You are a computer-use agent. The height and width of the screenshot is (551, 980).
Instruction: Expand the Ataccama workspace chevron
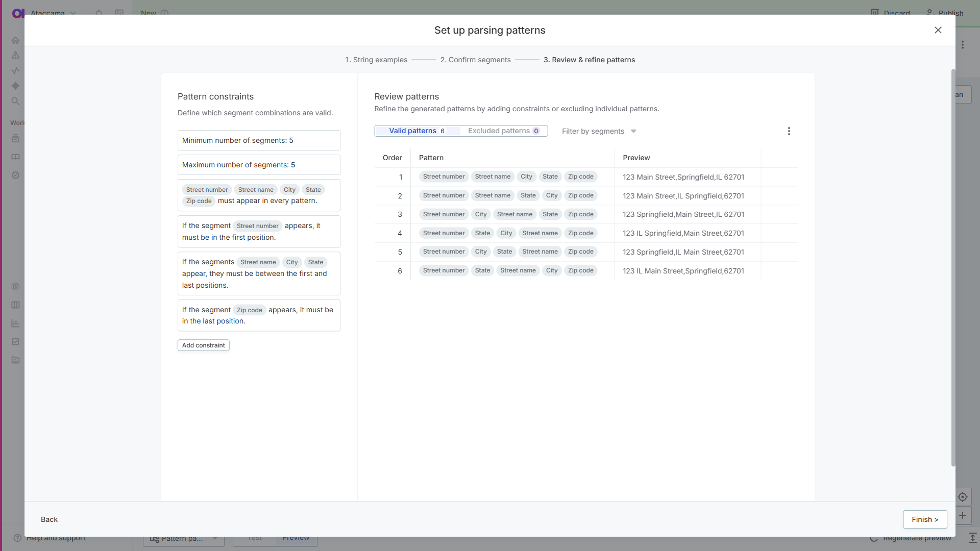(x=73, y=14)
